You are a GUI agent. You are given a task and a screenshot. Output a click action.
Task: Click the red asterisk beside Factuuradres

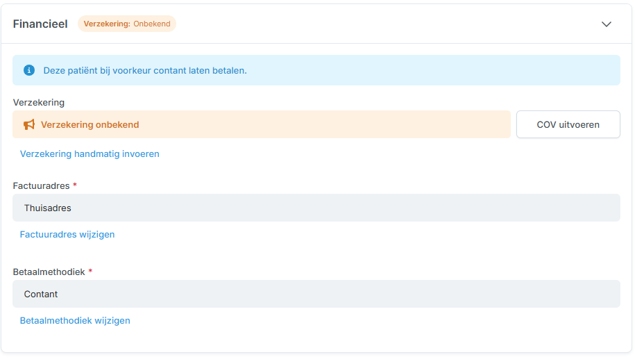click(x=75, y=185)
